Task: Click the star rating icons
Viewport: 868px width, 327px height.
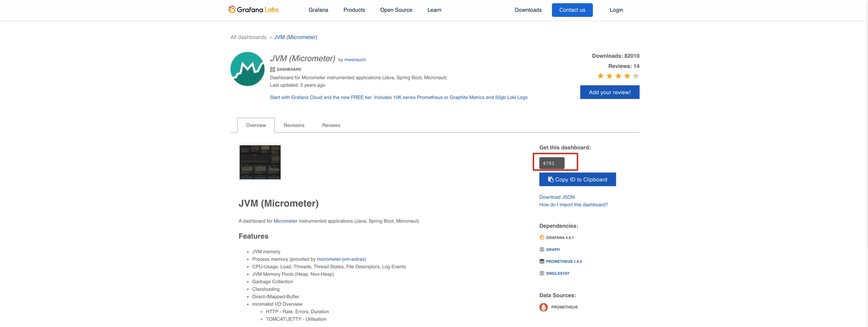Action: (618, 76)
